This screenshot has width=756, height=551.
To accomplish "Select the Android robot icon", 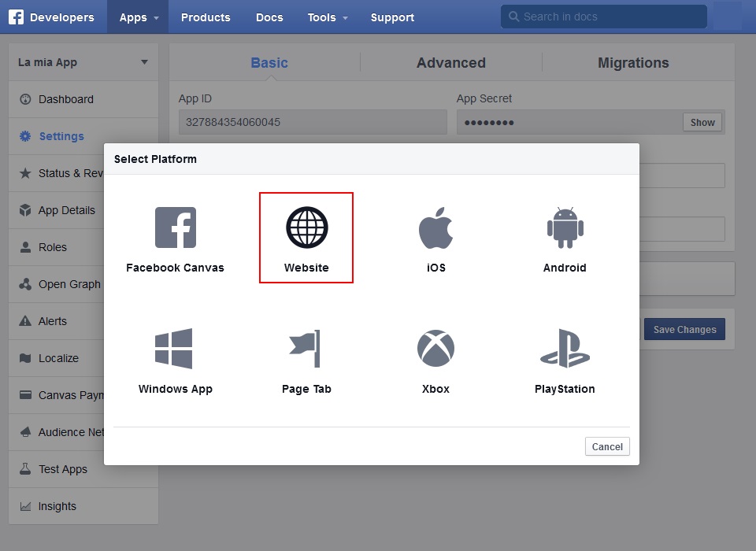I will [x=565, y=228].
